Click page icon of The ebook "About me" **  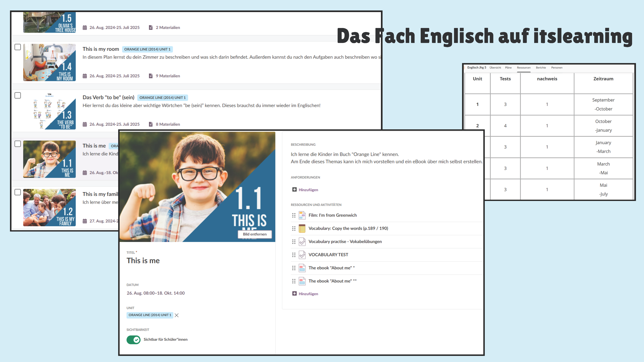[x=302, y=281]
